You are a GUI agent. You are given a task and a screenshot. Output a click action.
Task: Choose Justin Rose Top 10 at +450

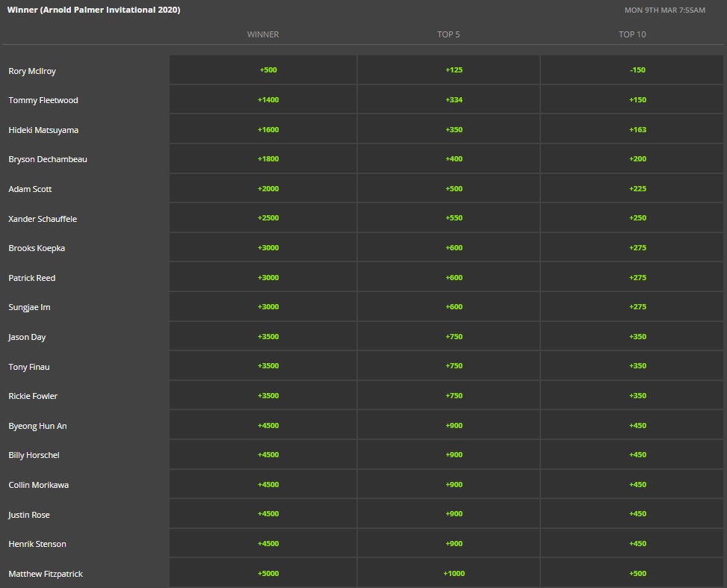(631, 514)
